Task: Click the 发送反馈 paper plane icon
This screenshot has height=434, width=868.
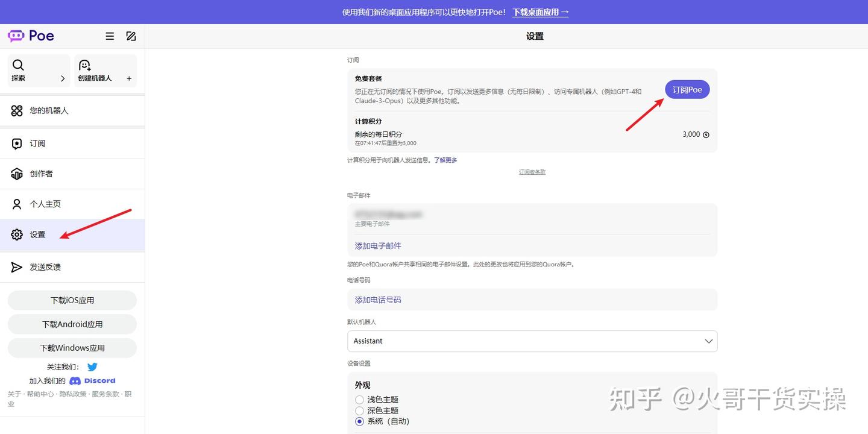Action: [x=17, y=267]
